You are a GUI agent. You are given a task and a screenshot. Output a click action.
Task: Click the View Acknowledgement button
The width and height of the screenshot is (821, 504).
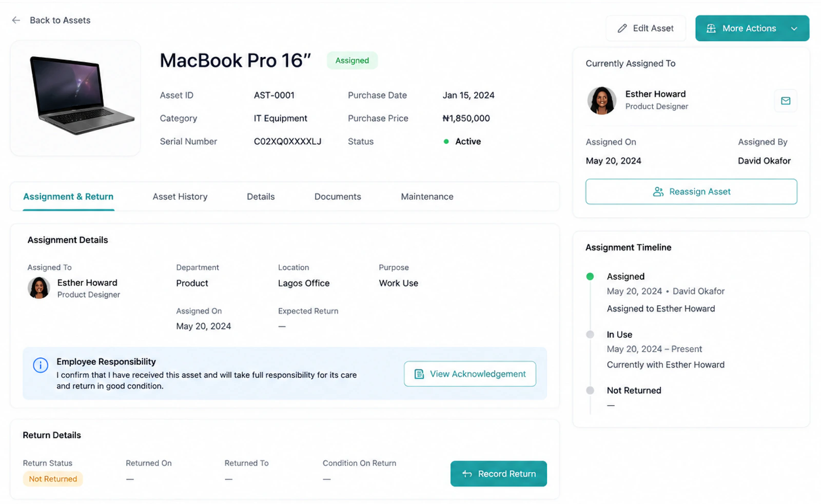click(x=470, y=374)
